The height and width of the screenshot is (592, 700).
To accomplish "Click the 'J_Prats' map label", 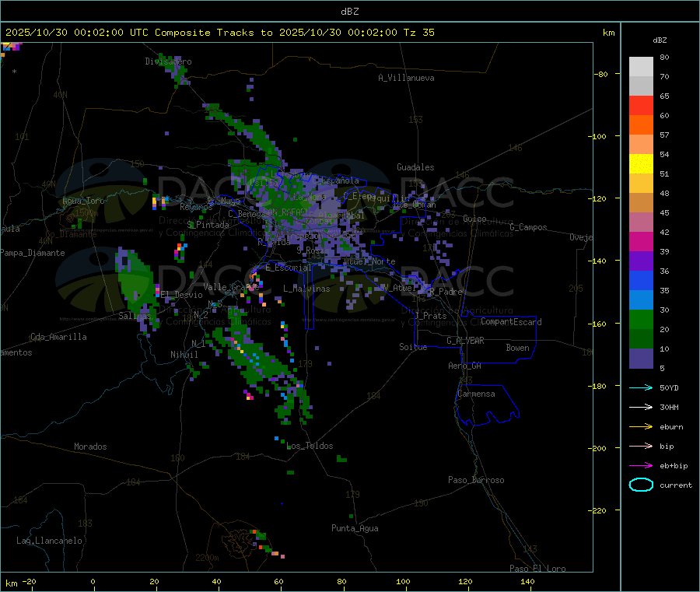I will pyautogui.click(x=430, y=315).
